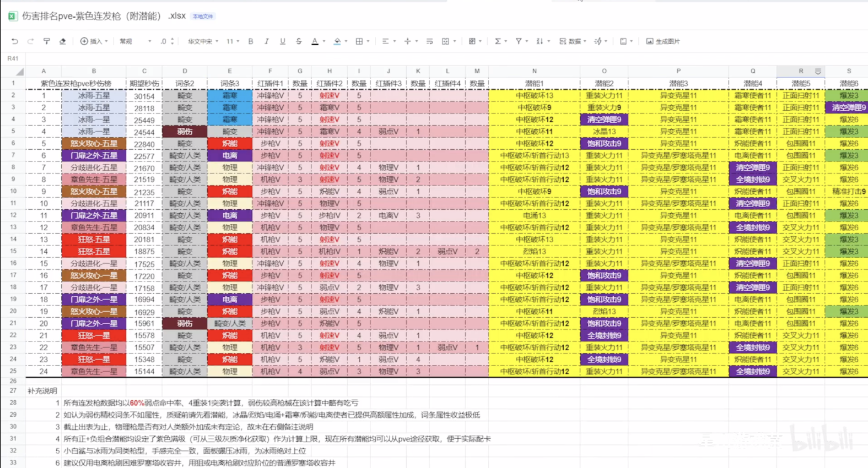Select row 1 header
This screenshot has width=868, height=468.
coord(13,83)
